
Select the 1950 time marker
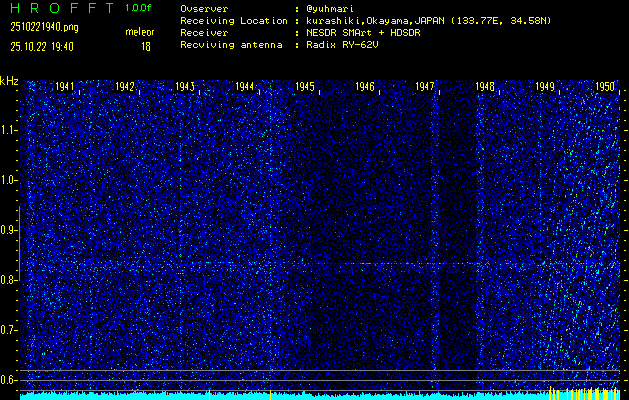[605, 88]
